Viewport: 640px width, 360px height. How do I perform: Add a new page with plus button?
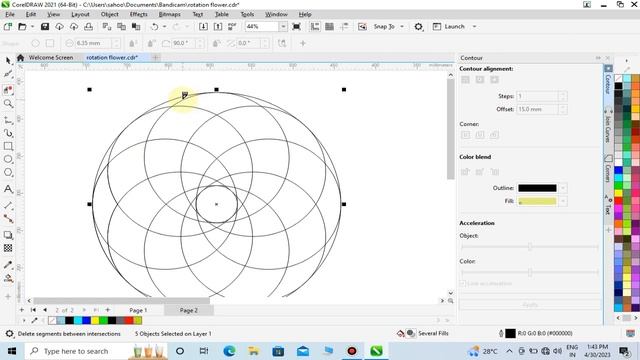coord(108,310)
